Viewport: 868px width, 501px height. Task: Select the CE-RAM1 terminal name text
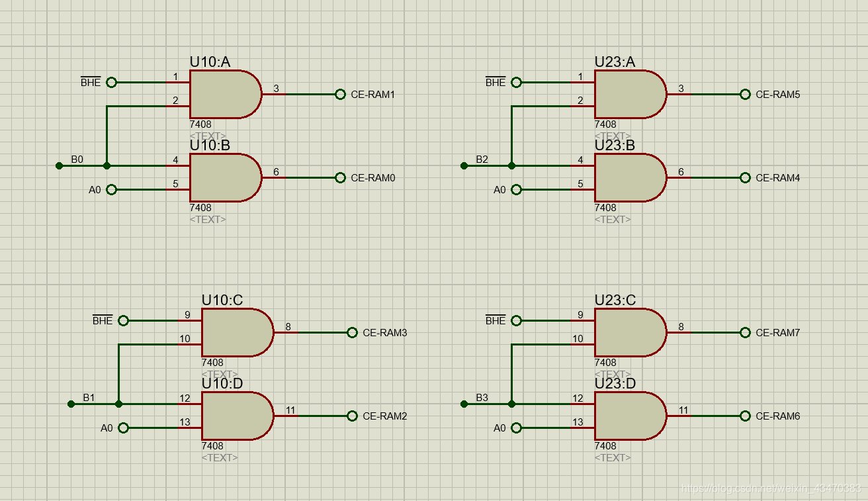pos(373,95)
